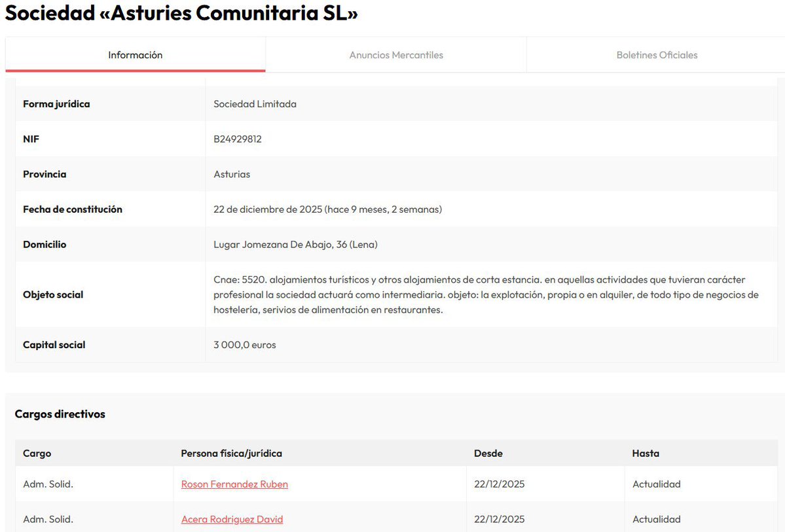
Task: Click the 'Hasta' column header
Action: (646, 453)
